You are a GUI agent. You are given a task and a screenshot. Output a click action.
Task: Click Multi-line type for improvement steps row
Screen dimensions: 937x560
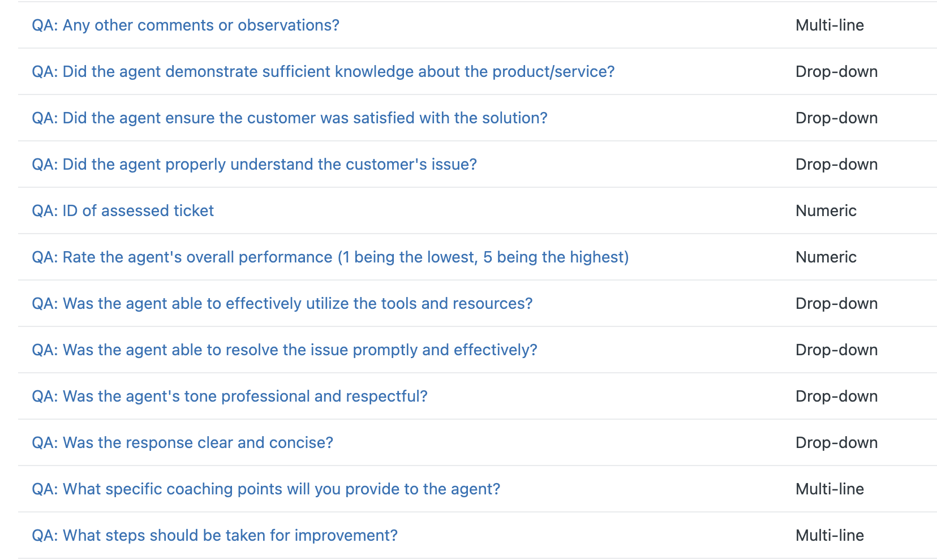[x=829, y=536]
